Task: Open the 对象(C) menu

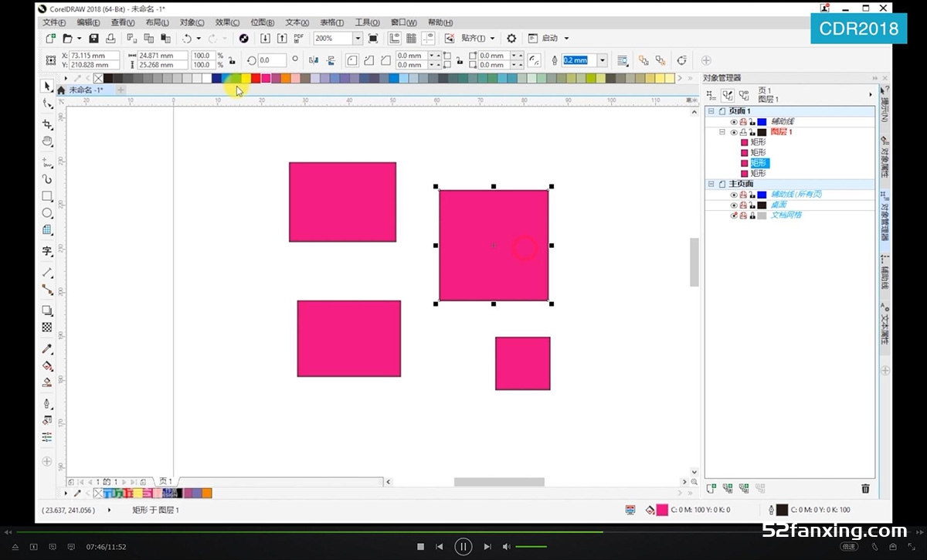Action: click(192, 22)
